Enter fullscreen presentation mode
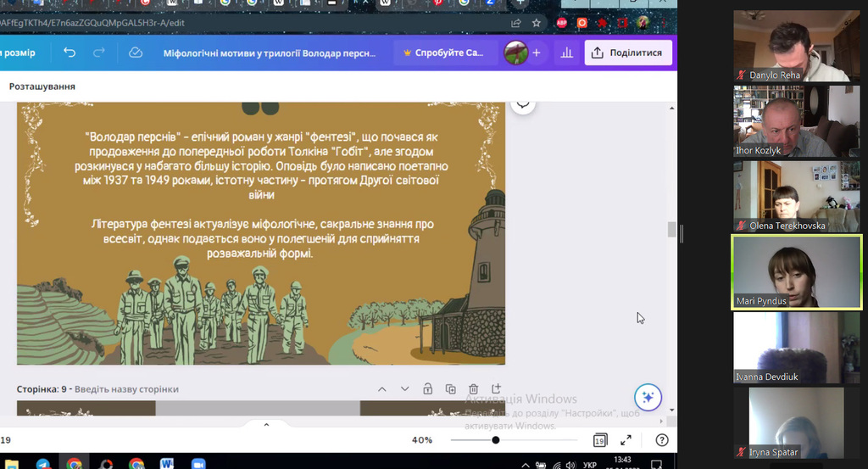This screenshot has width=868, height=469. (626, 440)
